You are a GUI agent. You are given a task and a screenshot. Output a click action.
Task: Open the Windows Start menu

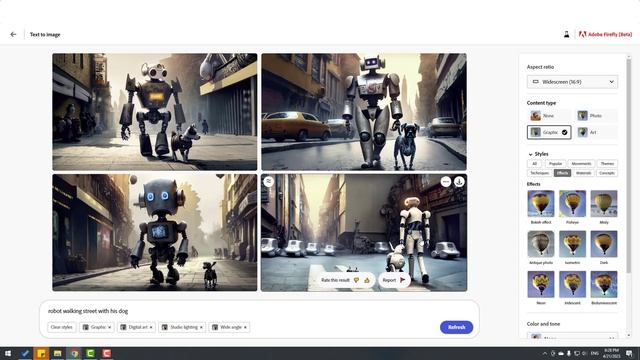(8, 353)
